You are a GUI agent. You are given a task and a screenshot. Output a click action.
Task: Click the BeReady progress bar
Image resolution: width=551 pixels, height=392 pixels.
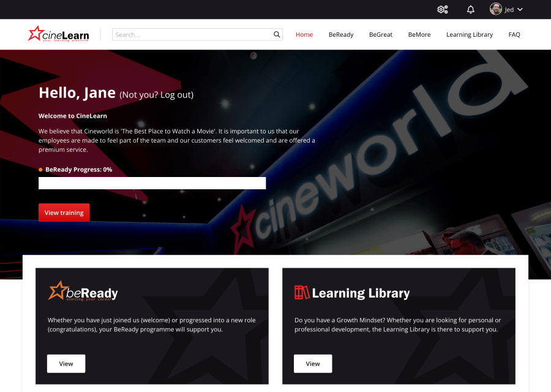[152, 183]
